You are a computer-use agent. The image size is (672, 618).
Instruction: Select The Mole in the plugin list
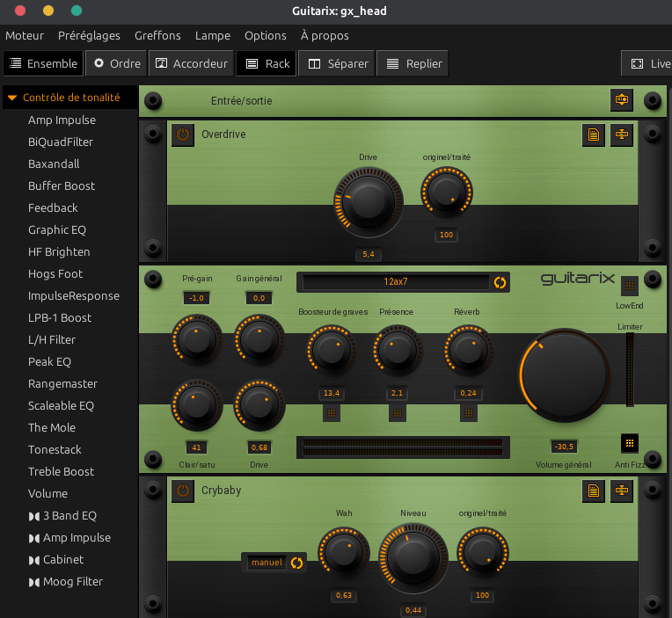point(51,427)
